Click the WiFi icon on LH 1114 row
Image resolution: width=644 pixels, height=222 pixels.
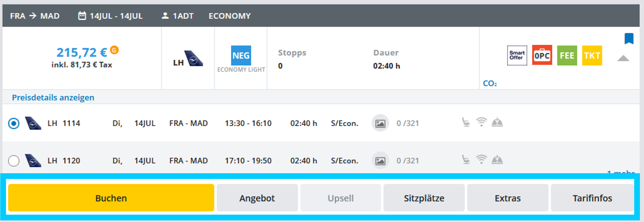[x=481, y=122]
